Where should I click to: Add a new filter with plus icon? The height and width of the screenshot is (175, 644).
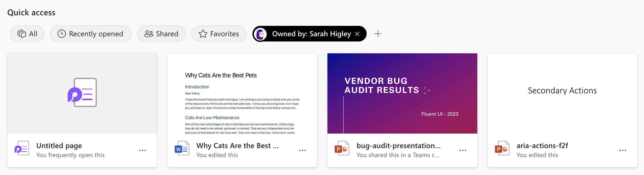(378, 34)
